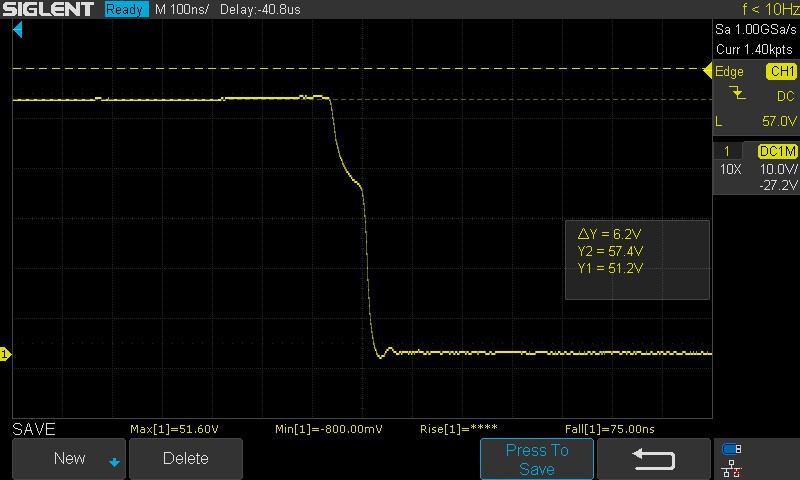Open the New dropdown arrow
This screenshot has width=800, height=480.
(x=114, y=461)
